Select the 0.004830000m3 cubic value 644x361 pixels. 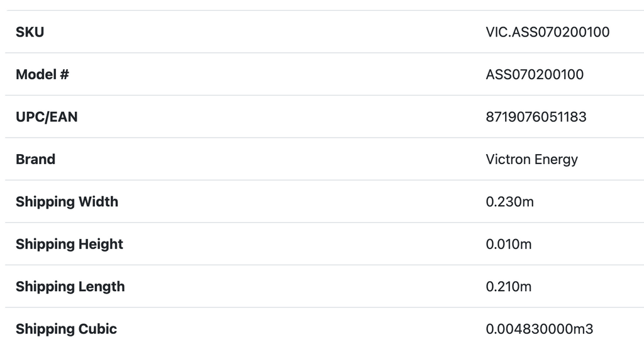tap(539, 329)
